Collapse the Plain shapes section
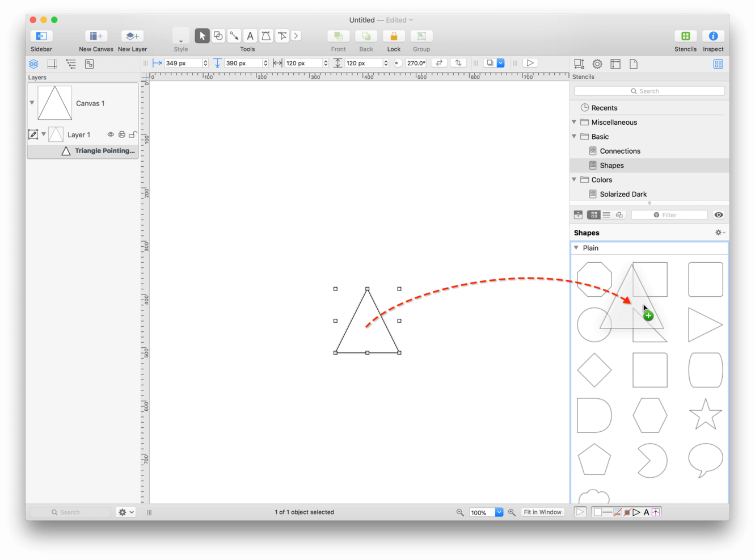The height and width of the screenshot is (560, 755). click(576, 247)
